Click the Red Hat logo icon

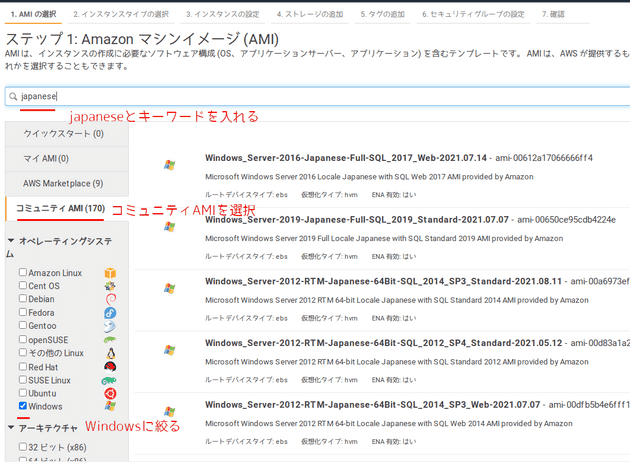click(110, 367)
